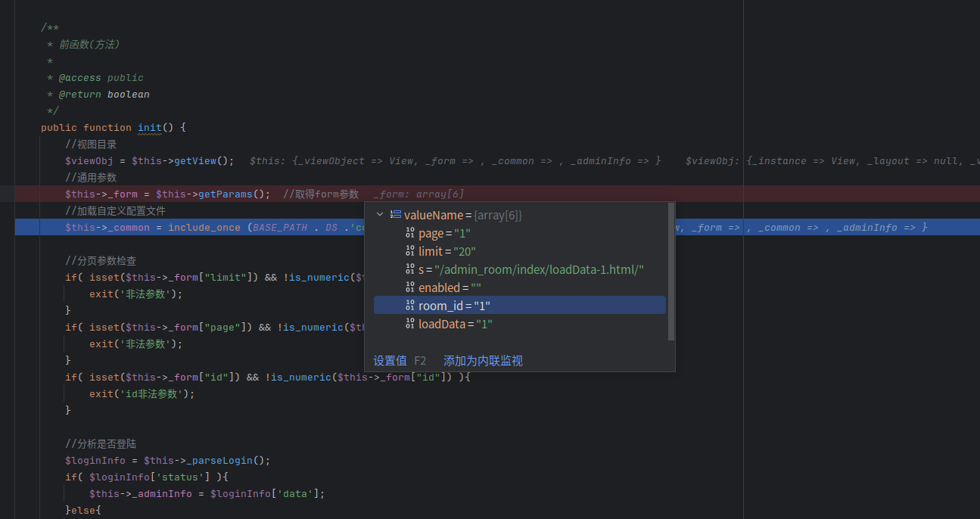Click the binary value icon beside s
Viewport: 980px width, 519px height.
pyautogui.click(x=410, y=269)
